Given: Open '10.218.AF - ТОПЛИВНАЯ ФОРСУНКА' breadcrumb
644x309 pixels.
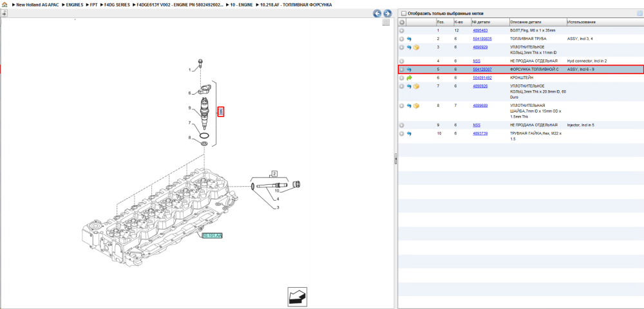Looking at the screenshot, I should point(296,5).
